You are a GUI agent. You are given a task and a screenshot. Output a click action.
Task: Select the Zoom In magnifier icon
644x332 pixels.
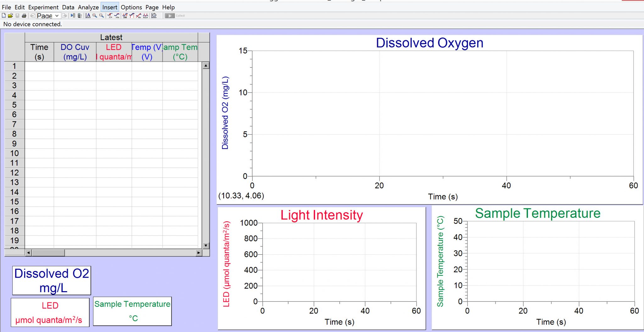(x=95, y=15)
